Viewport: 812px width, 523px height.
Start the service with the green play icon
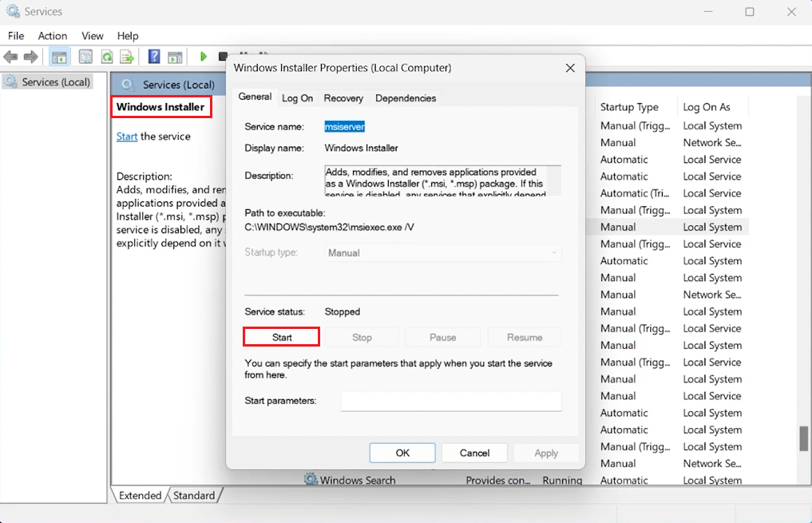203,56
